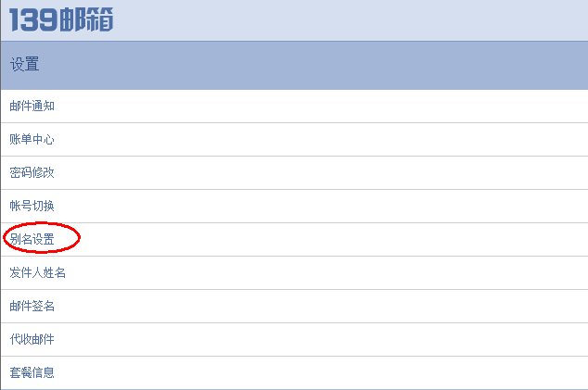The image size is (588, 390).
Task: Open the collect other mail row
Action: point(293,339)
